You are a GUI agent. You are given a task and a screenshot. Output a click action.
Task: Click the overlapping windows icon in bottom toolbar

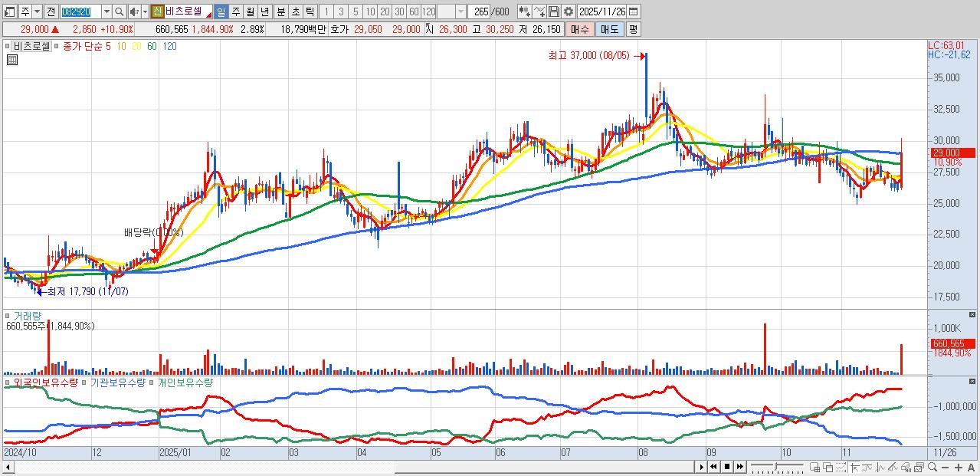pos(828,467)
